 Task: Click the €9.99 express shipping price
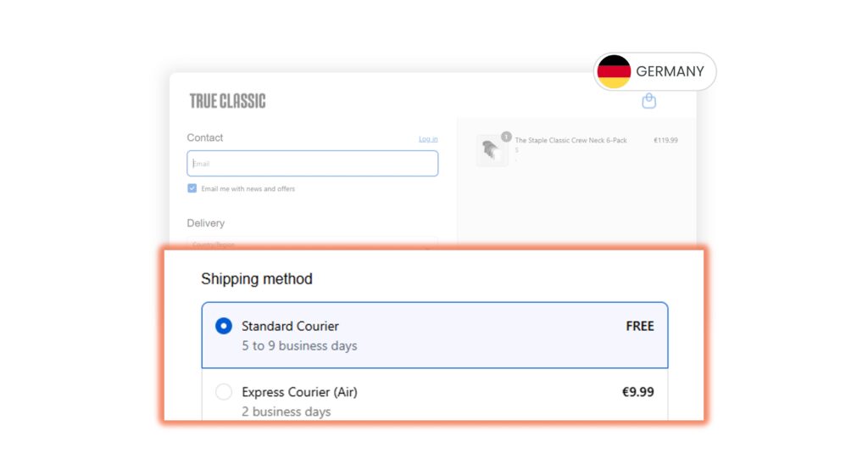click(637, 392)
